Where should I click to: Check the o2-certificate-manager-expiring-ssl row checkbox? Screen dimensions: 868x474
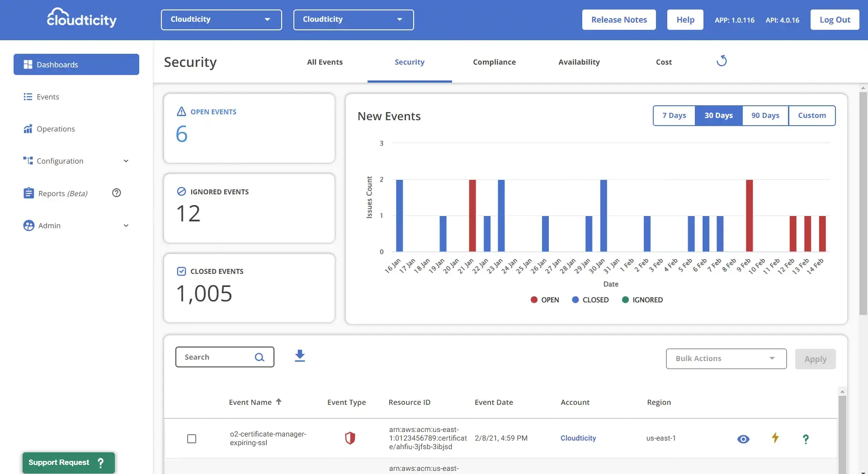pyautogui.click(x=192, y=439)
